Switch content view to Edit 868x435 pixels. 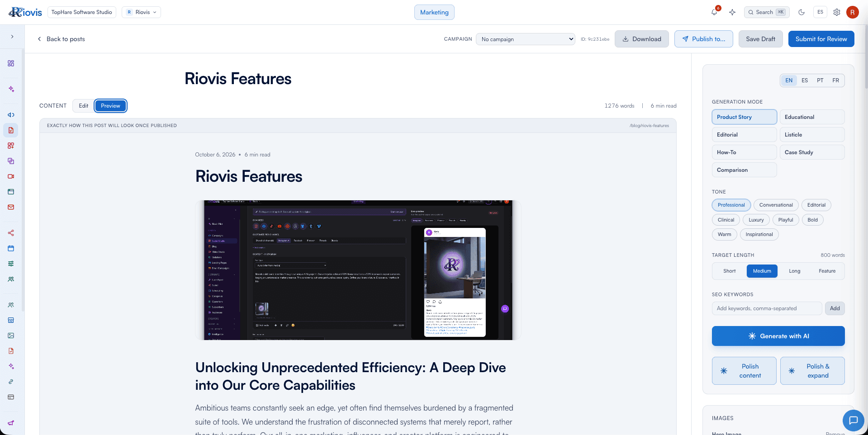[84, 106]
